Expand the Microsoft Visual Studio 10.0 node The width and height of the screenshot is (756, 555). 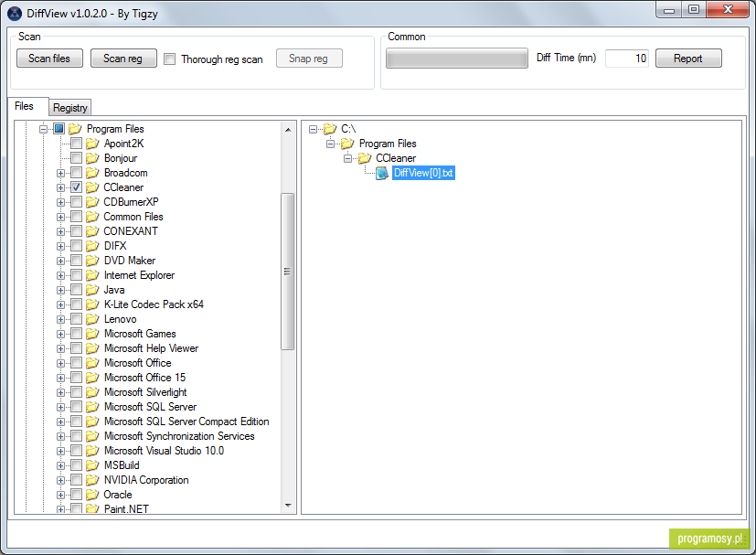click(x=60, y=452)
